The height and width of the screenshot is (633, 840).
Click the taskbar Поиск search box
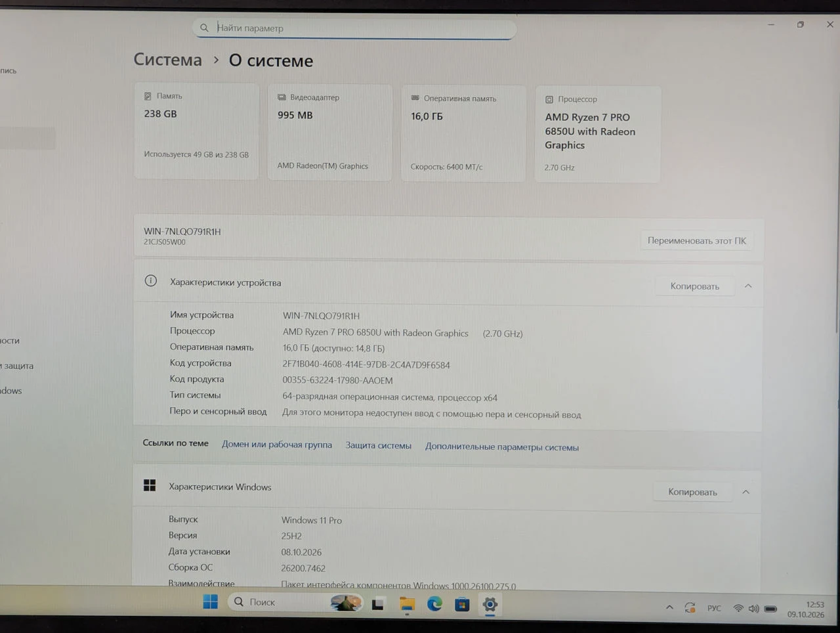pyautogui.click(x=295, y=602)
